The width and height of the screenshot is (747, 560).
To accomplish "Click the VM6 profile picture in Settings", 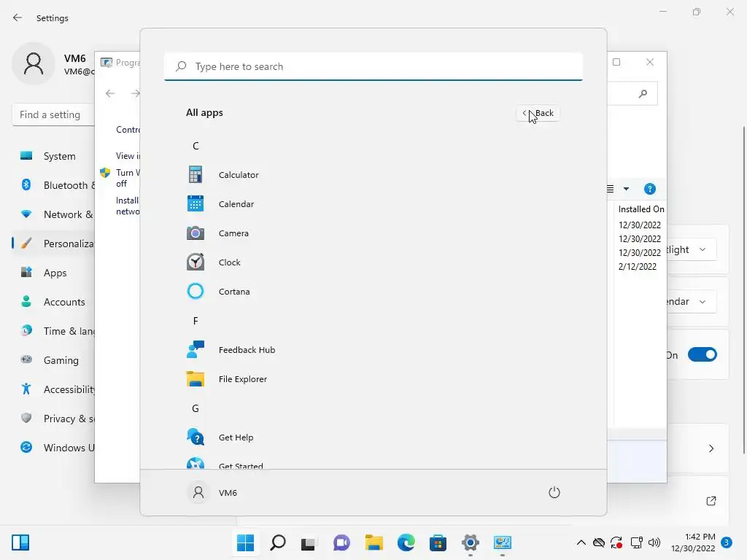I will coord(34,63).
